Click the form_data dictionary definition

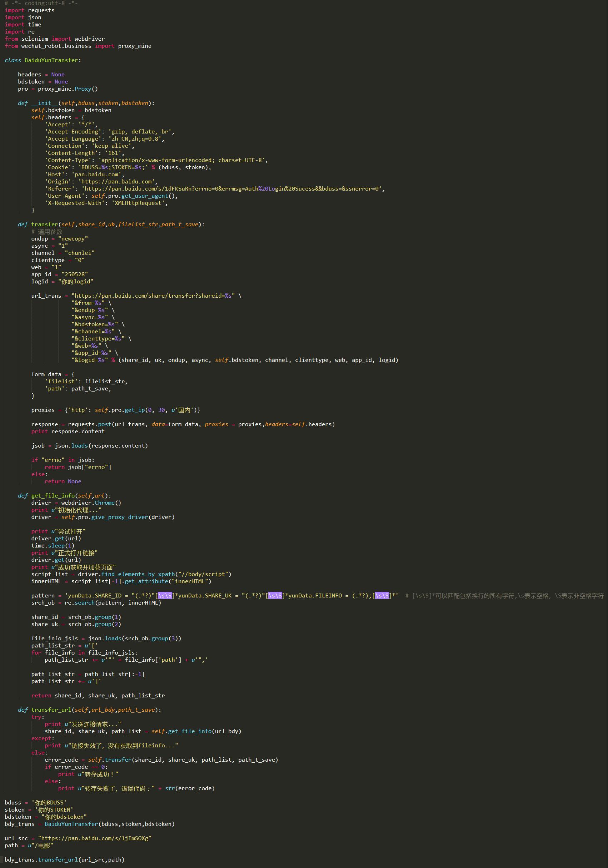tap(46, 374)
